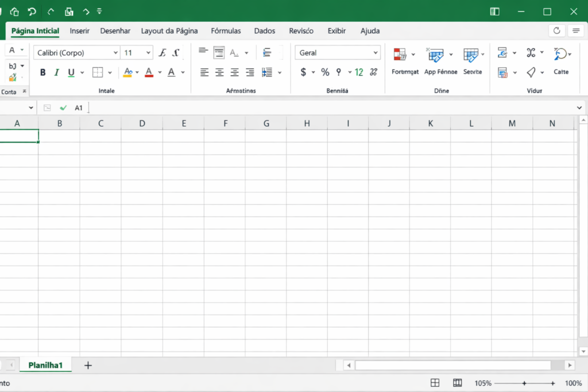Open the Calibri (Corpo) font dropdown
This screenshot has height=392, width=588.
coord(115,53)
